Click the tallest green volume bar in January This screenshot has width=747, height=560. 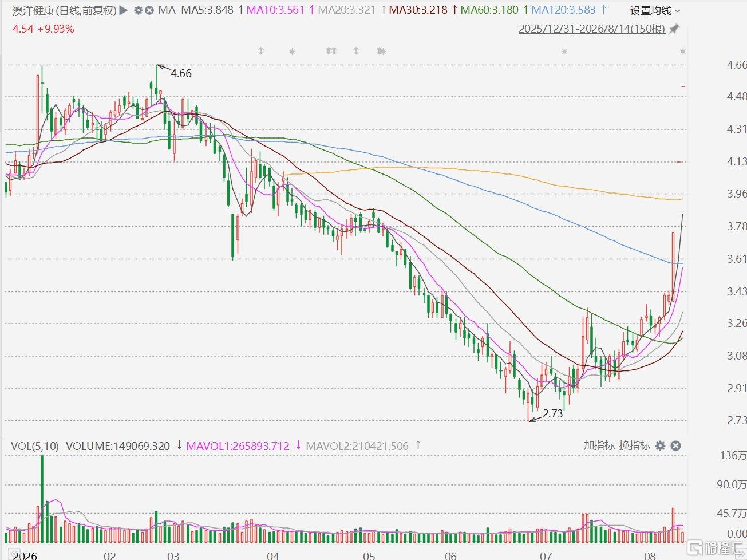coord(42,499)
